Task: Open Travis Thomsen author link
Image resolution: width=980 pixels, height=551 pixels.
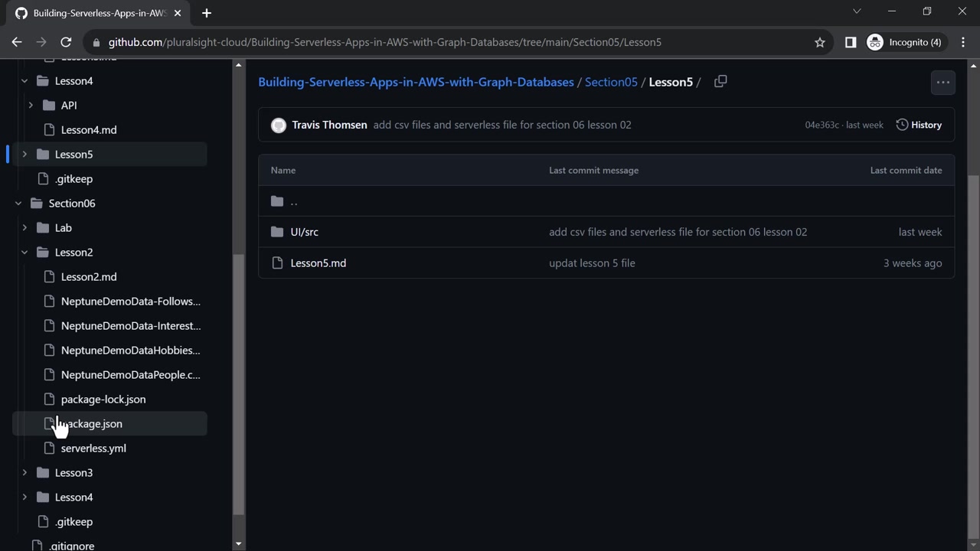Action: (329, 125)
